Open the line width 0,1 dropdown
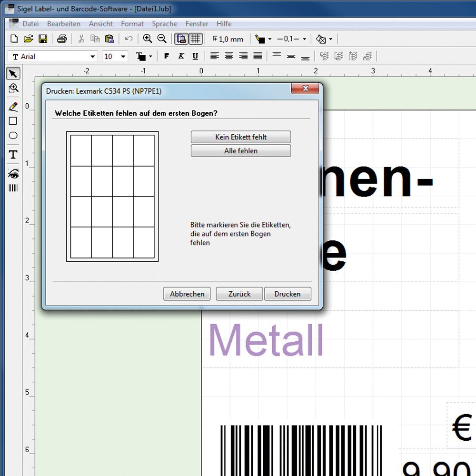The height and width of the screenshot is (476, 476). coord(304,39)
